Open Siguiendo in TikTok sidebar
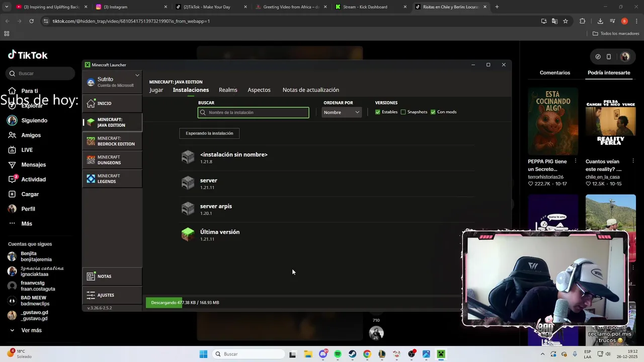The height and width of the screenshot is (362, 644). (x=28, y=121)
